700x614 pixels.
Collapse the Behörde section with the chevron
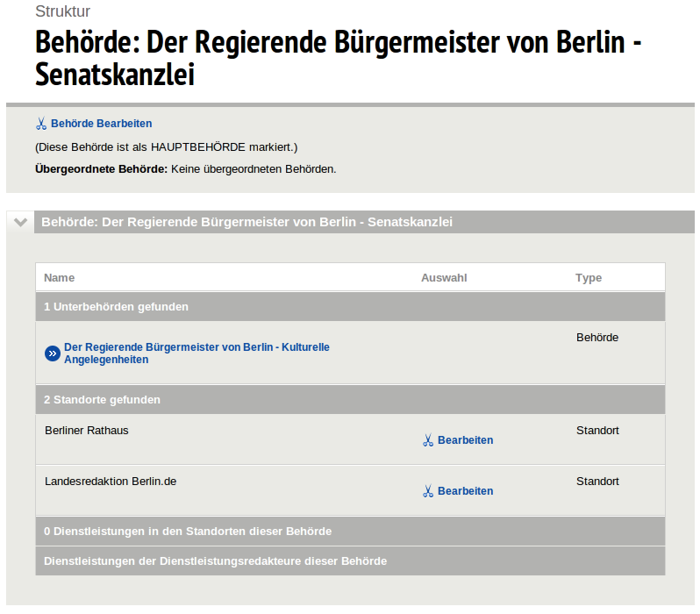(20, 222)
